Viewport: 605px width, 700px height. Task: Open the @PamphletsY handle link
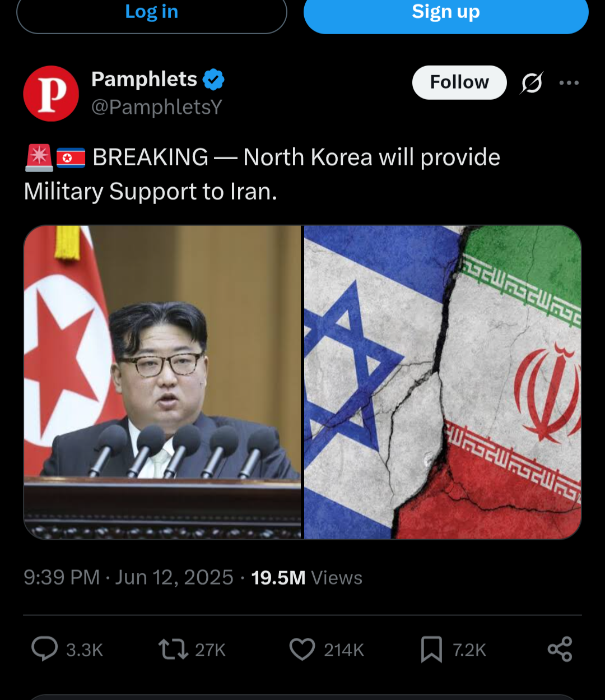[157, 106]
